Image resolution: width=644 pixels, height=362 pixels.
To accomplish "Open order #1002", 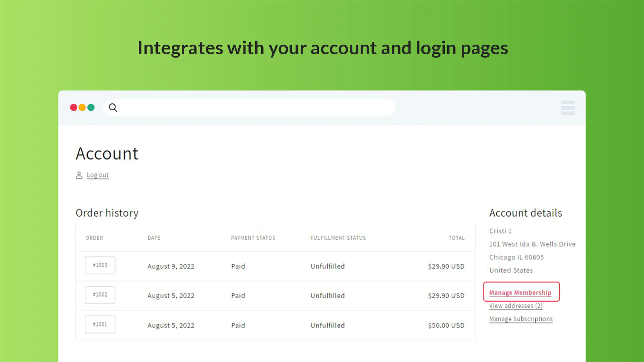I will pos(100,295).
